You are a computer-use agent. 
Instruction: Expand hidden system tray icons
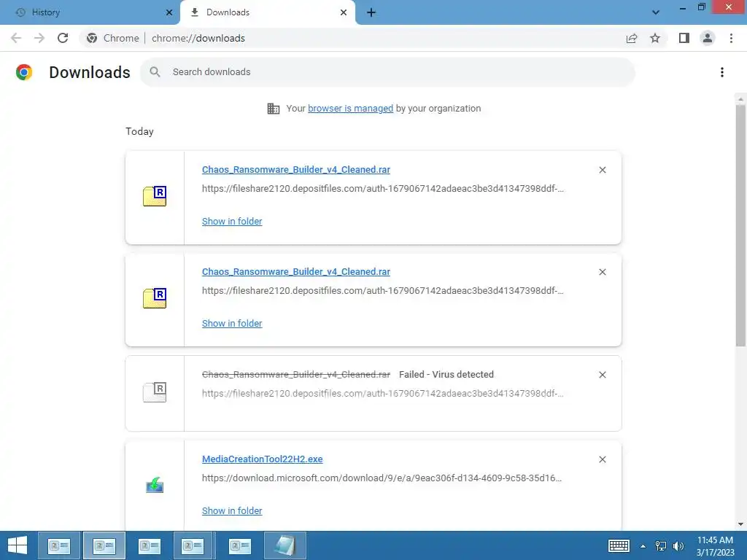click(643, 546)
